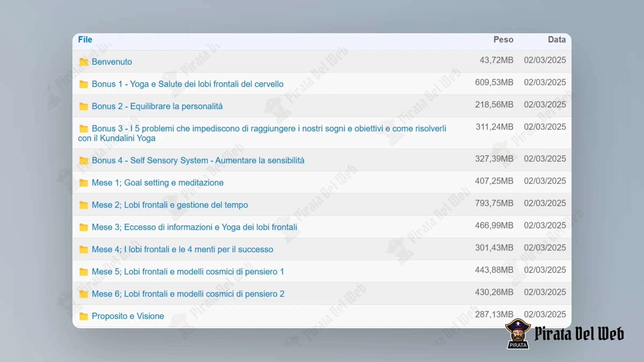Viewport: 644px width, 362px height.
Task: Click the Pirata Del Web pirate logo
Action: pyautogui.click(x=518, y=334)
